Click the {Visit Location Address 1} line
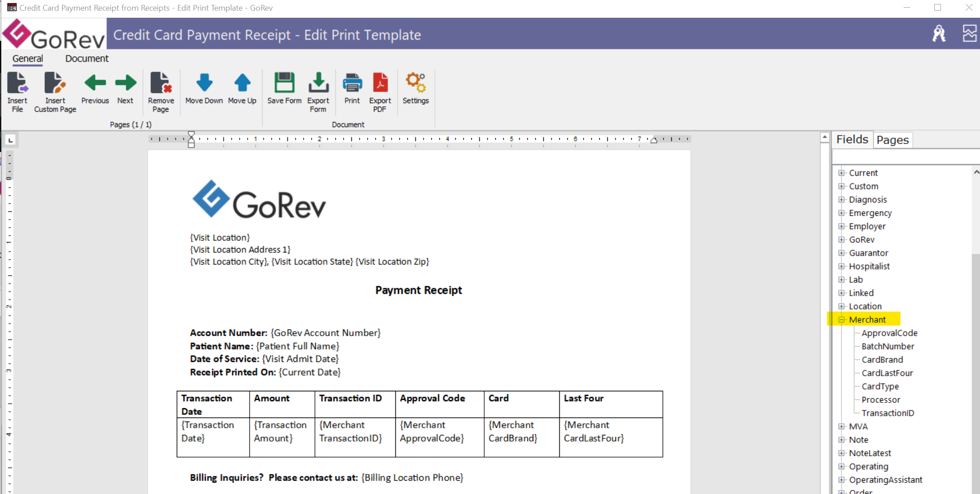This screenshot has height=494, width=980. click(240, 250)
